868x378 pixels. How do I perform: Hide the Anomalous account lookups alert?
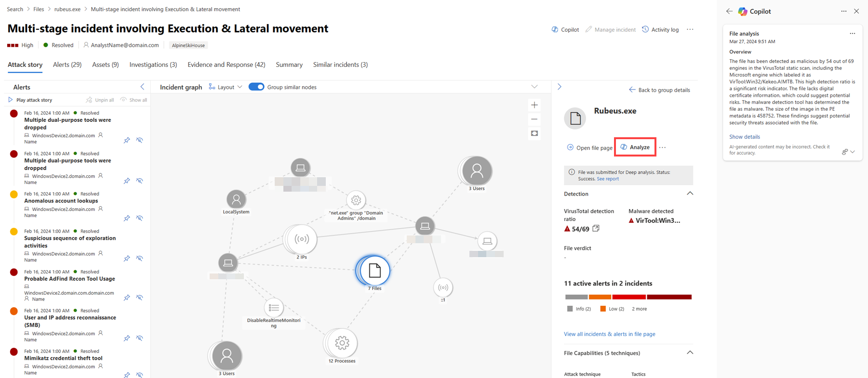[x=139, y=218]
